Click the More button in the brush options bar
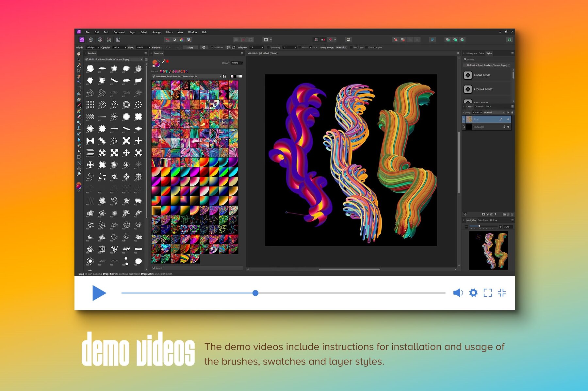This screenshot has height=391, width=588. (x=190, y=47)
